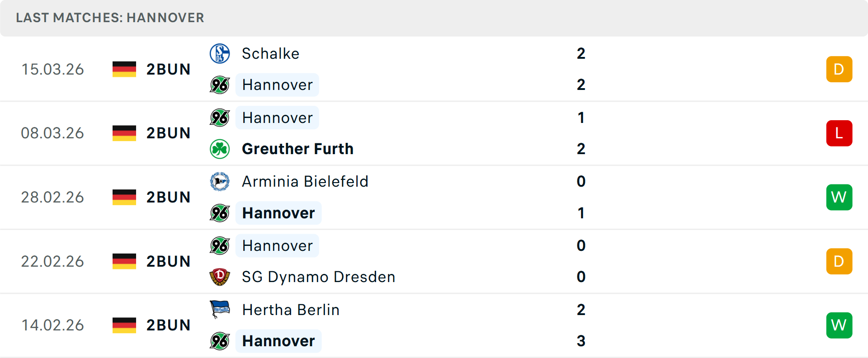Select the highlighted Hannover name in 22.02.26 match
The height and width of the screenshot is (358, 868).
(277, 245)
